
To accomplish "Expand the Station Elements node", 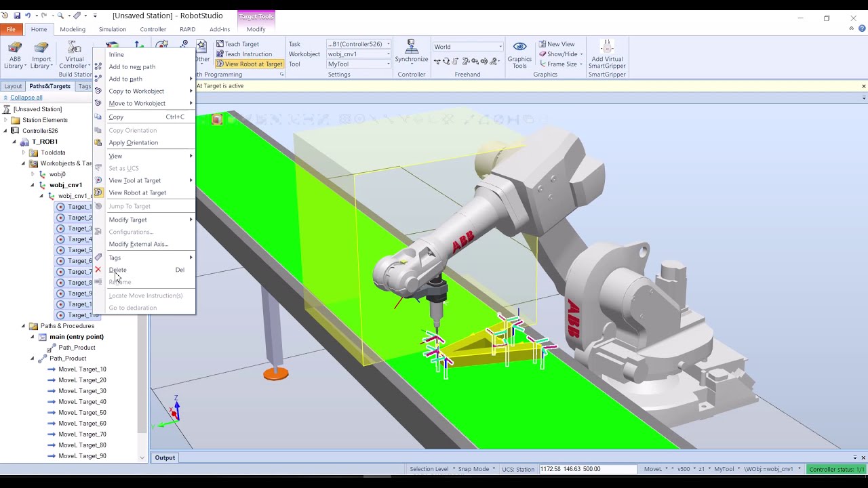I will pyautogui.click(x=5, y=120).
